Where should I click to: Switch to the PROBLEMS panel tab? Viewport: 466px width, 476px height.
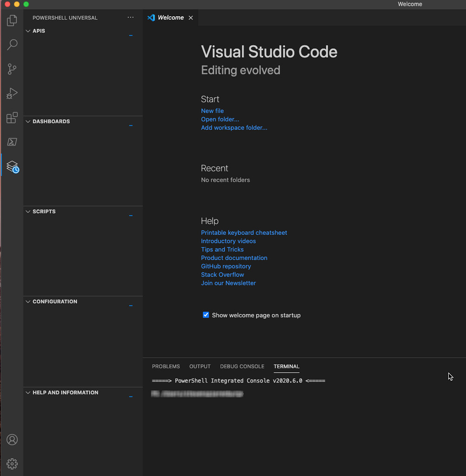point(166,366)
